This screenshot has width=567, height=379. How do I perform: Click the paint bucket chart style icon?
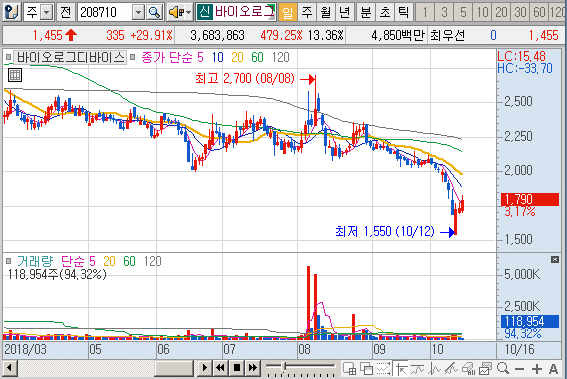[x=469, y=369]
